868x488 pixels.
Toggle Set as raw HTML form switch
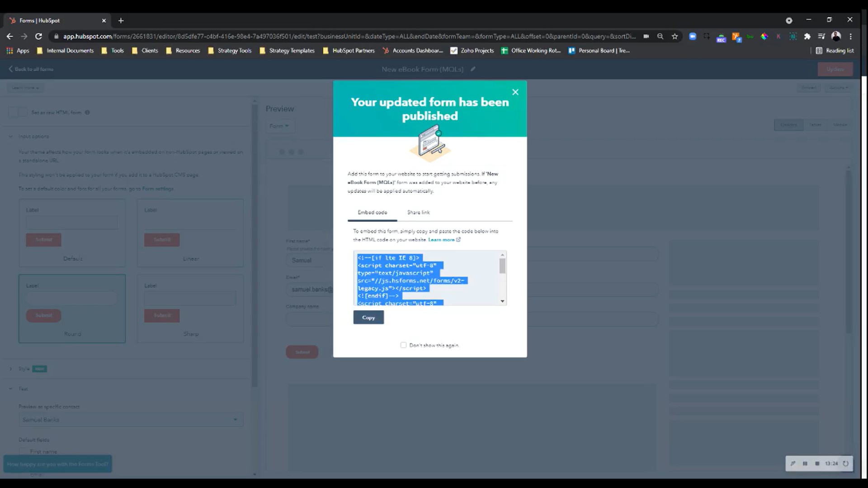pyautogui.click(x=18, y=113)
